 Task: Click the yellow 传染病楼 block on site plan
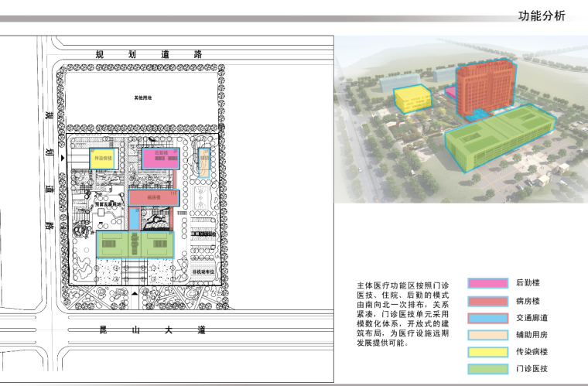click(102, 158)
